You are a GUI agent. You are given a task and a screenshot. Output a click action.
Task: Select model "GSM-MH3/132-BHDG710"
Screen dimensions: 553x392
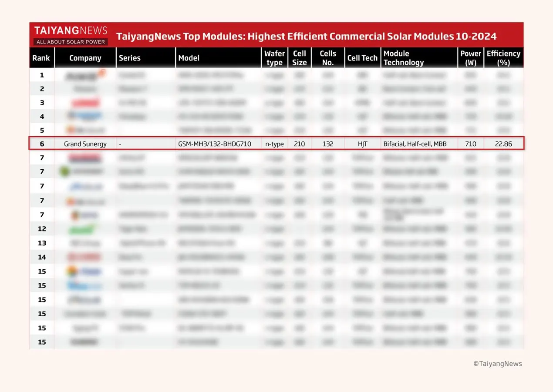point(215,144)
